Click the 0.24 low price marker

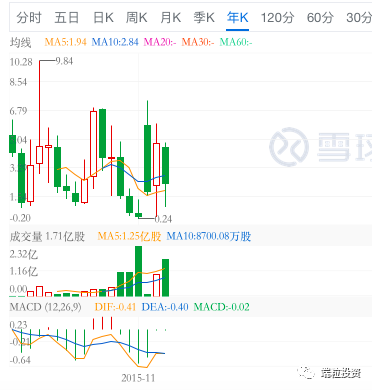[x=163, y=219]
